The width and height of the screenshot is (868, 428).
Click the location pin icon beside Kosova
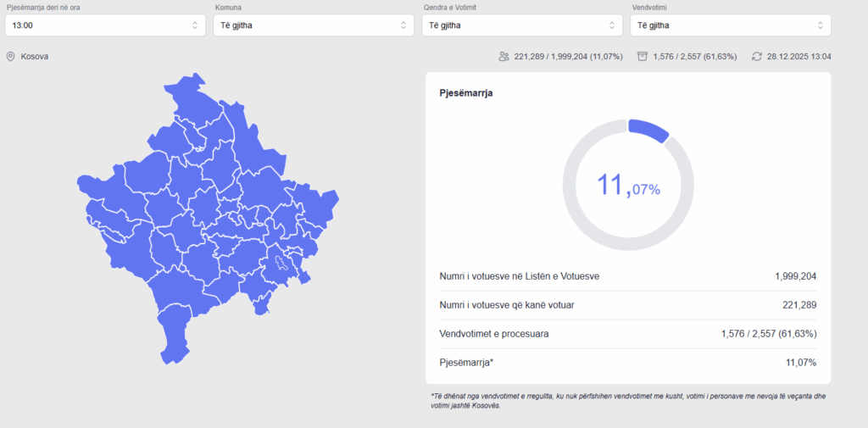tap(11, 57)
